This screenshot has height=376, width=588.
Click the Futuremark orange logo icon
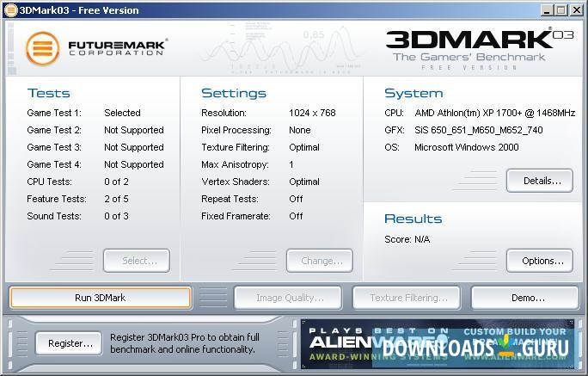tap(42, 48)
